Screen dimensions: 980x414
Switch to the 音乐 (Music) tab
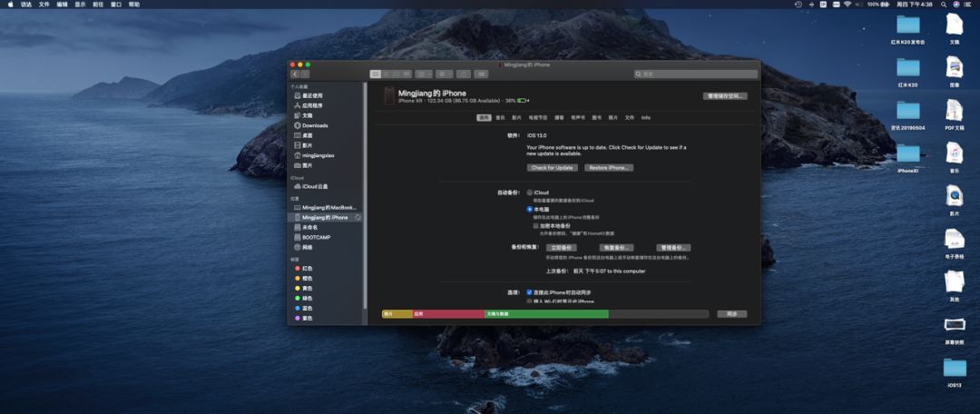tap(500, 117)
